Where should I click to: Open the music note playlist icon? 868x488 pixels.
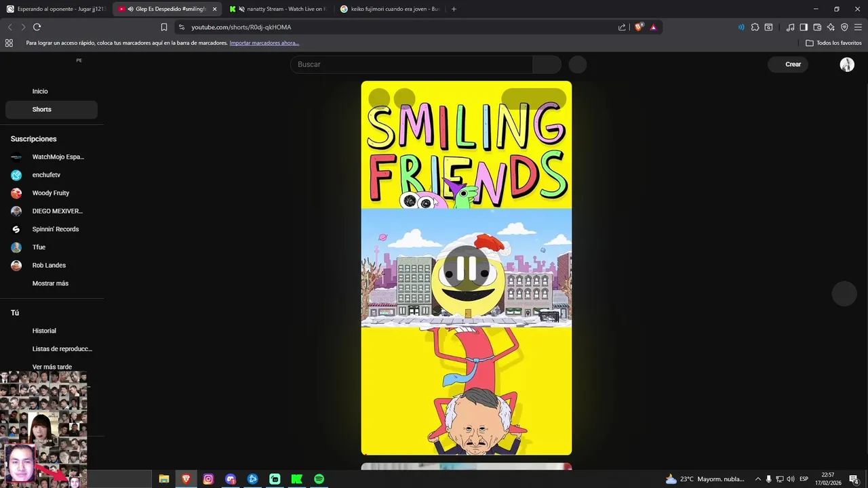pos(790,27)
